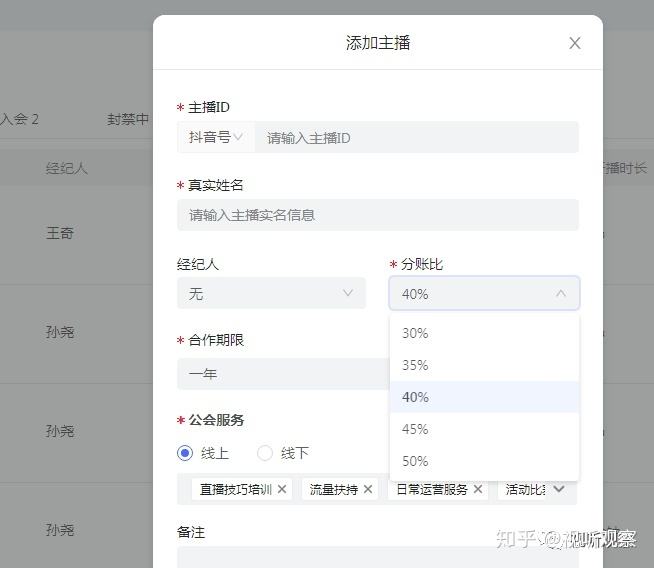Select the highlighted 40% option
Screen dimensions: 654x568
pos(484,397)
